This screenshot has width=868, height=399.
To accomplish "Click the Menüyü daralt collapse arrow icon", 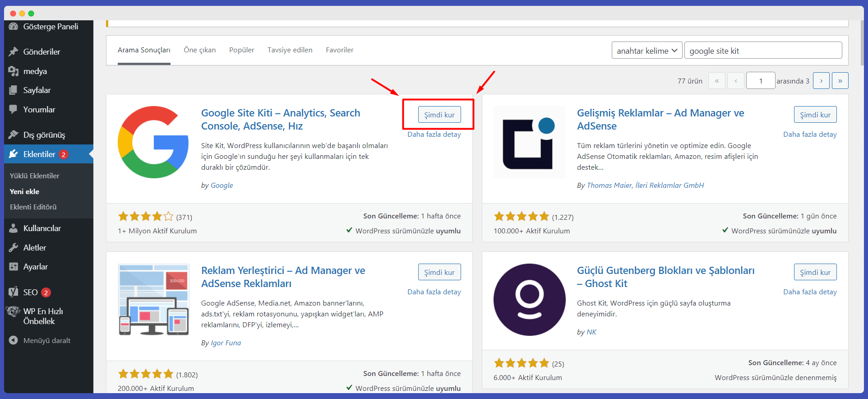I will (14, 340).
